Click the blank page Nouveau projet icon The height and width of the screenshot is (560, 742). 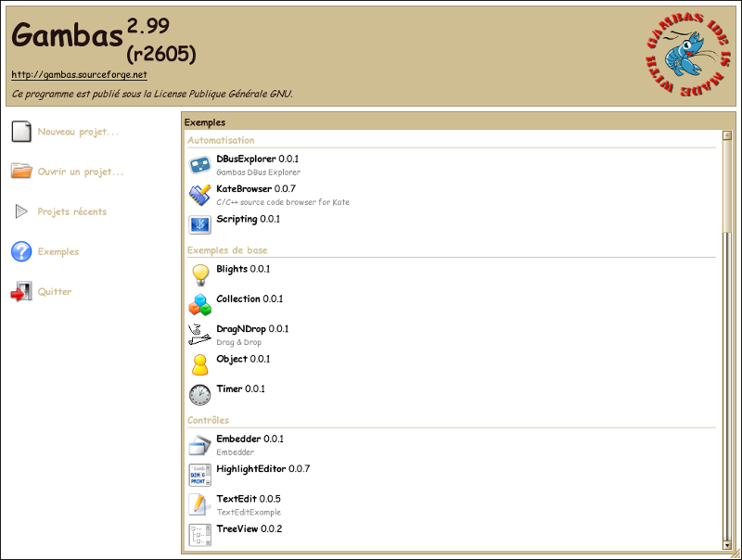(21, 132)
